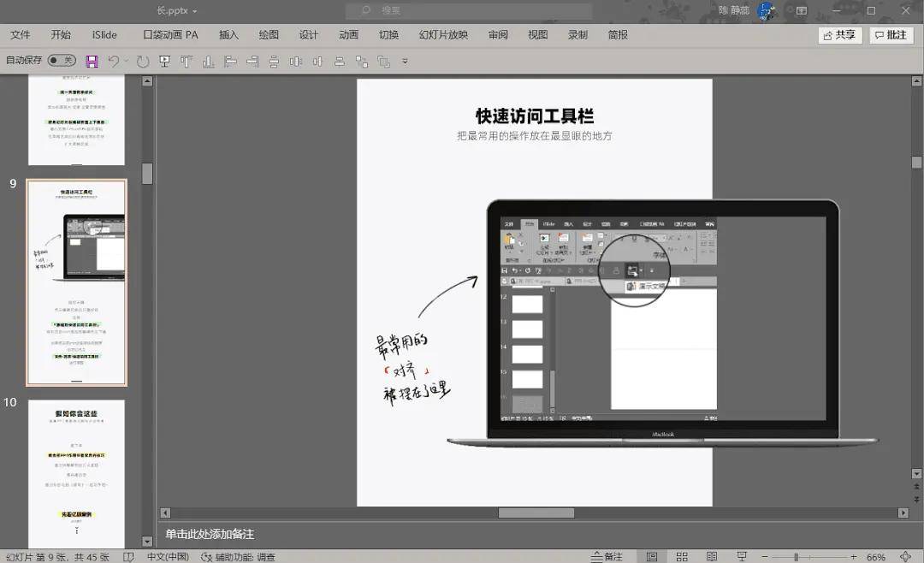924x563 pixels.
Task: Toggle the Notes pane in status bar
Action: coord(607,557)
